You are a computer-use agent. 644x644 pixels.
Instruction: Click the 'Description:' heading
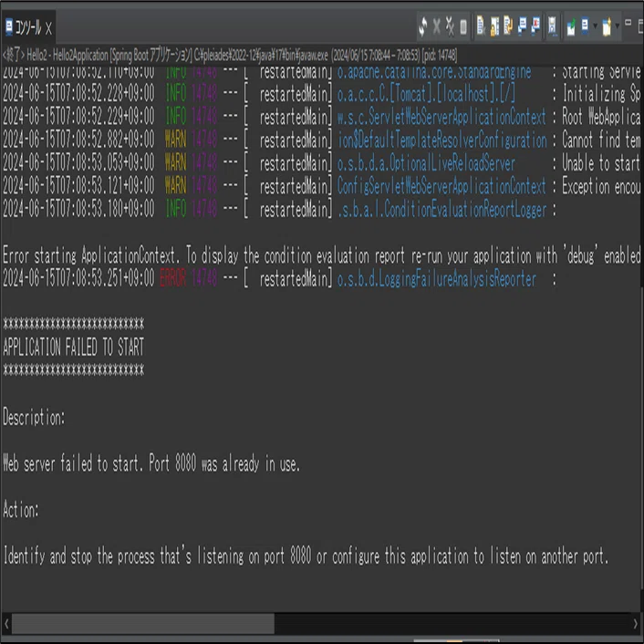(34, 418)
